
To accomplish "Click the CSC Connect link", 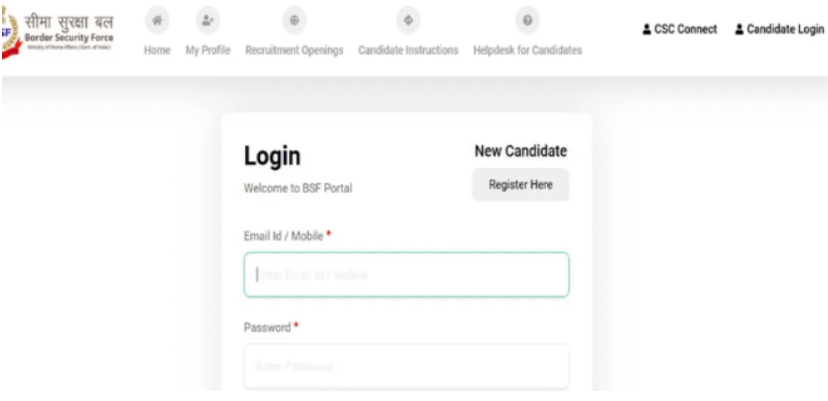I will tap(686, 29).
